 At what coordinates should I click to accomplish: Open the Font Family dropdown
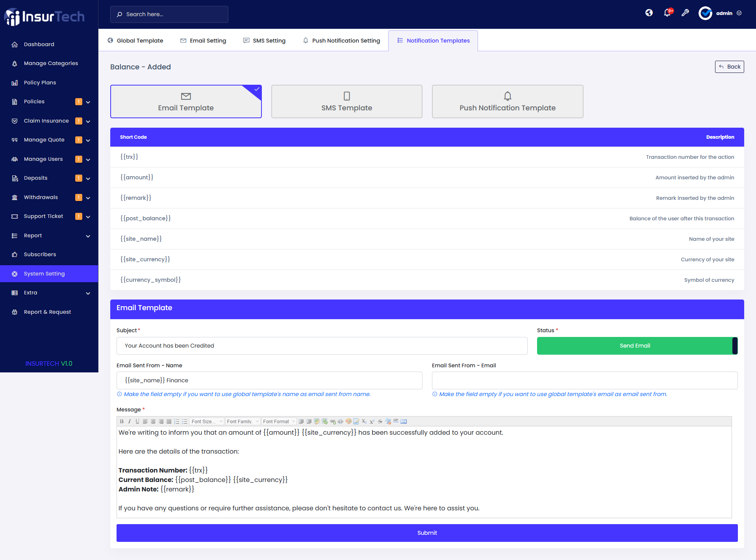click(x=243, y=421)
